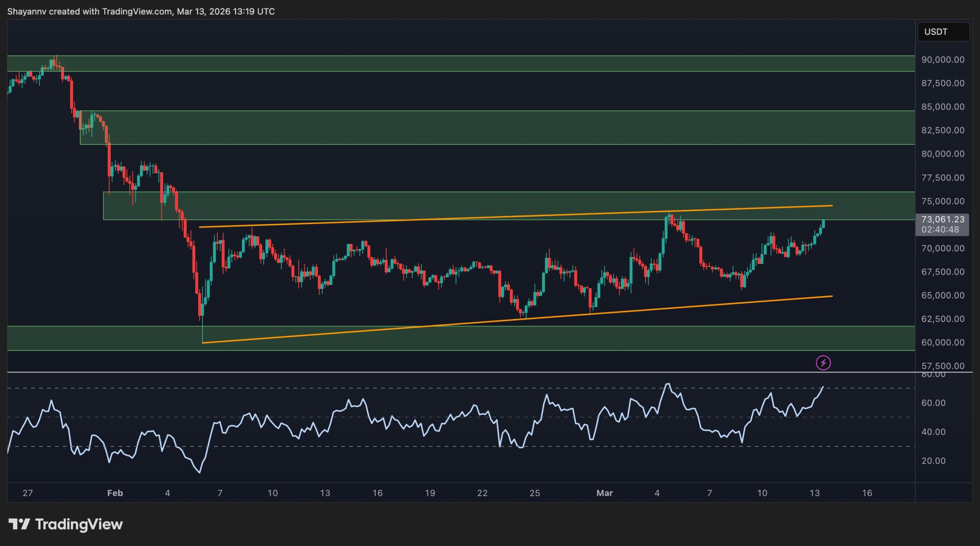Click the current price label 73,061.23

(x=942, y=220)
